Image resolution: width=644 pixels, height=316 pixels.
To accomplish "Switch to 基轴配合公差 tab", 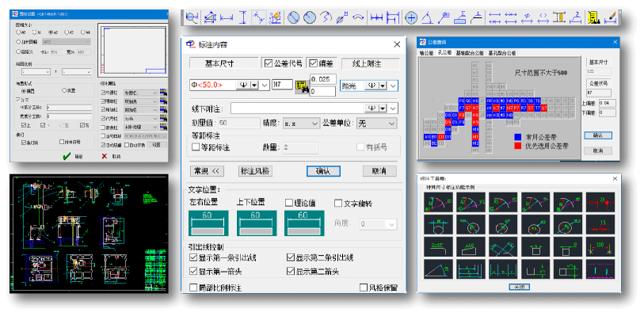I will click(470, 52).
